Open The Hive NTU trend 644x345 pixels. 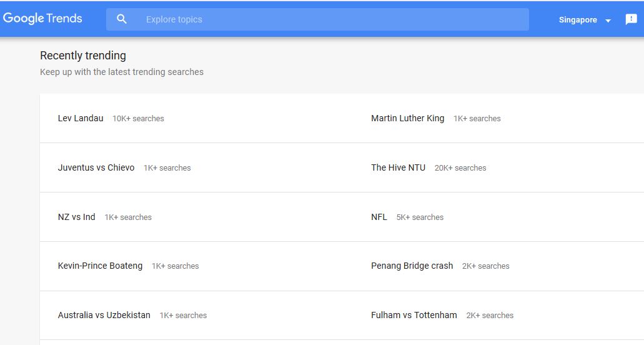tap(398, 167)
